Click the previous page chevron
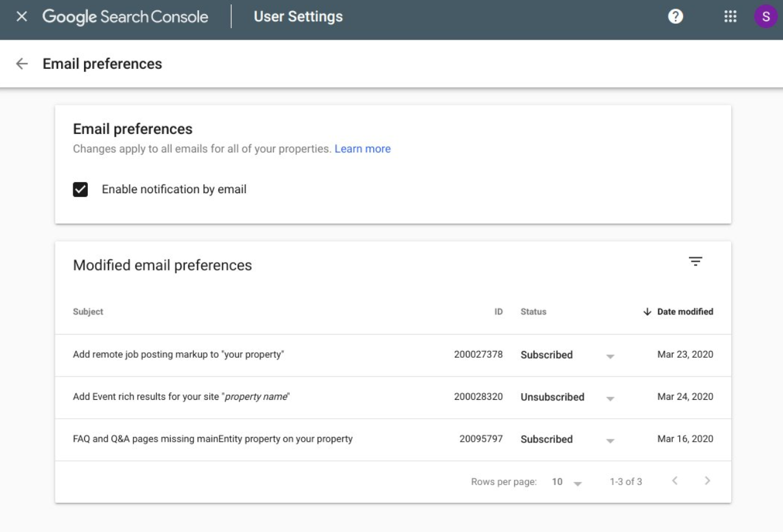Image resolution: width=783 pixels, height=532 pixels. point(674,481)
